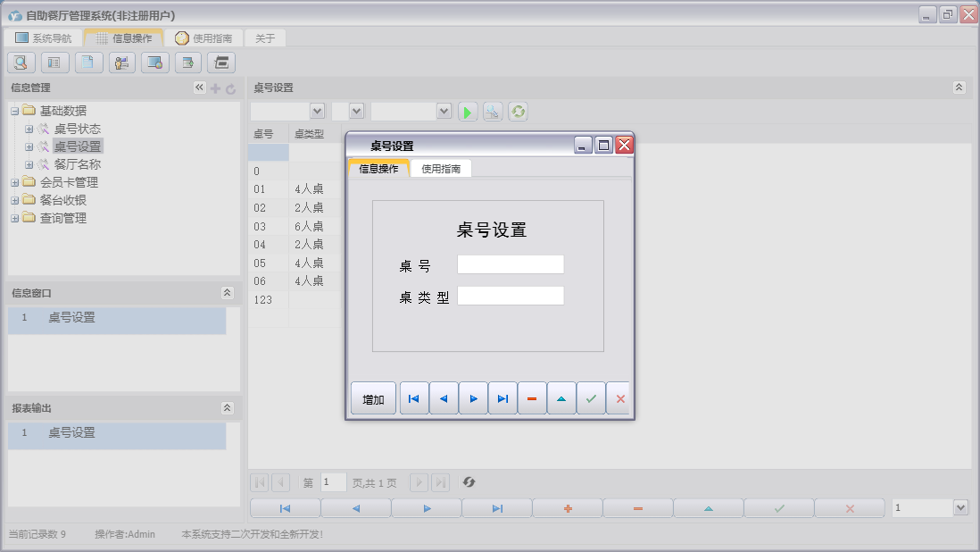Go to first record in the dialog navigator
The width and height of the screenshot is (980, 552).
[x=414, y=399]
